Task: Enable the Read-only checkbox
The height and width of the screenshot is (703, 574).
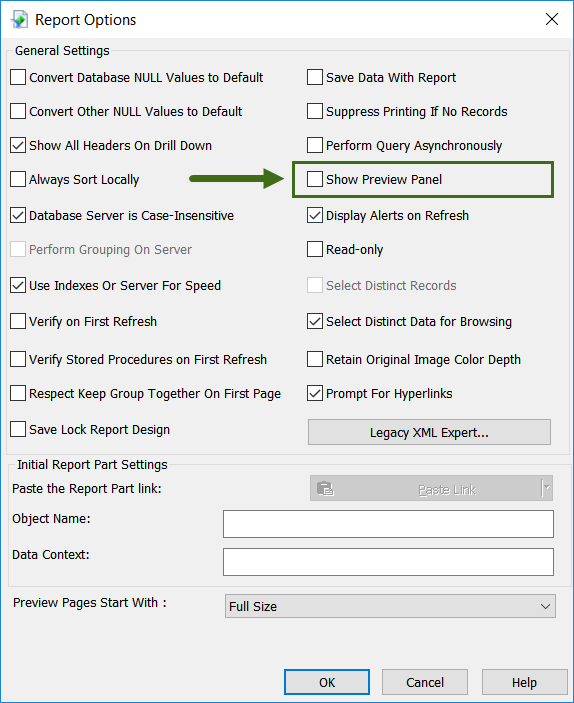Action: [315, 249]
